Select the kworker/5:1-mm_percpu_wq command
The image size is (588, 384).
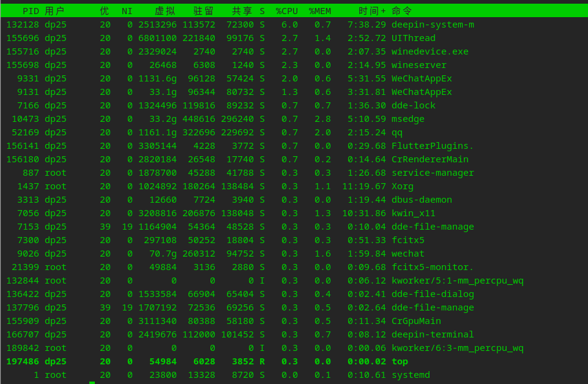point(458,281)
